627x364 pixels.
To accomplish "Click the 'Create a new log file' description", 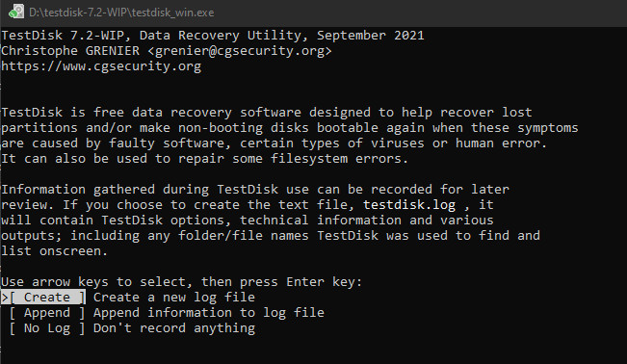I will coord(174,298).
